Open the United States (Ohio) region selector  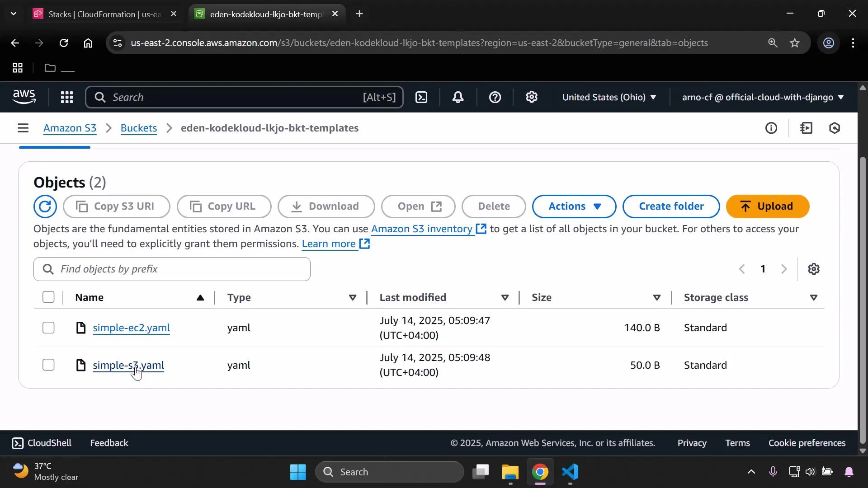pos(609,97)
